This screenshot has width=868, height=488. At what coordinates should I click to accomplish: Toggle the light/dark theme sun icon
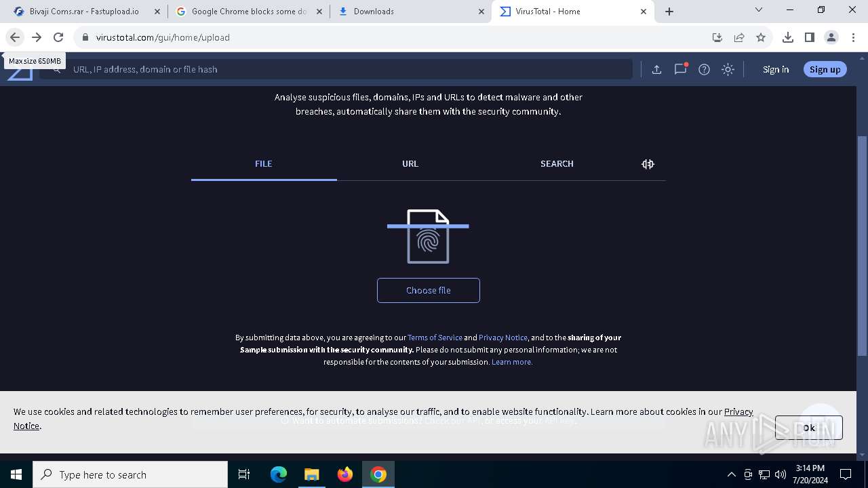click(x=728, y=69)
